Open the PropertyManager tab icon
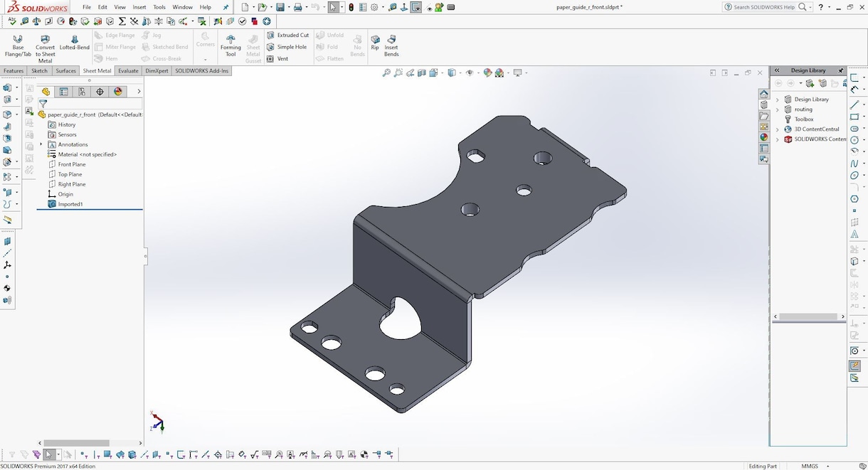This screenshot has height=470, width=868. pyautogui.click(x=64, y=92)
